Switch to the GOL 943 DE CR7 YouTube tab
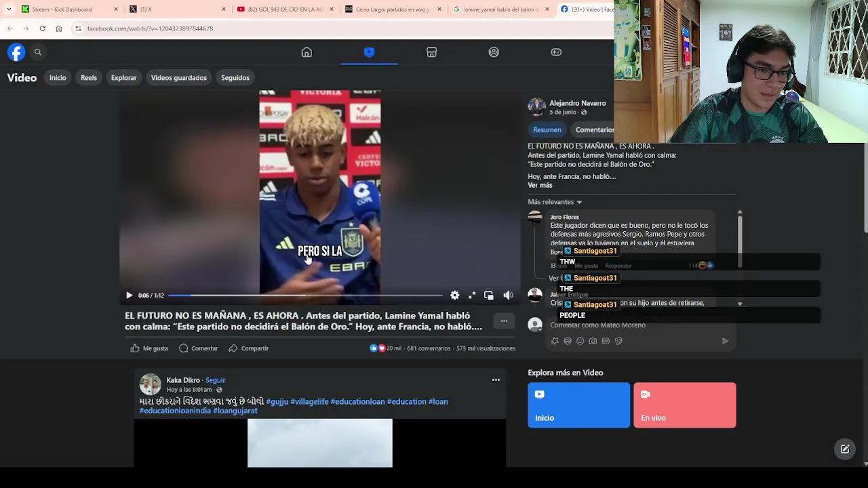 point(285,9)
